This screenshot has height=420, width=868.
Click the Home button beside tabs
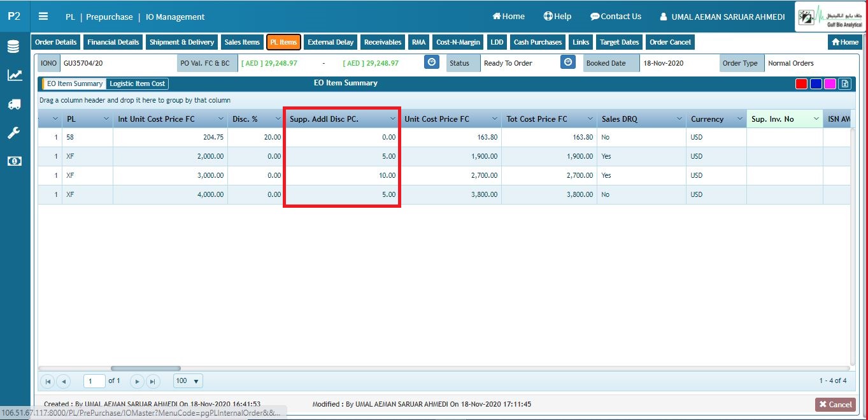click(x=844, y=42)
